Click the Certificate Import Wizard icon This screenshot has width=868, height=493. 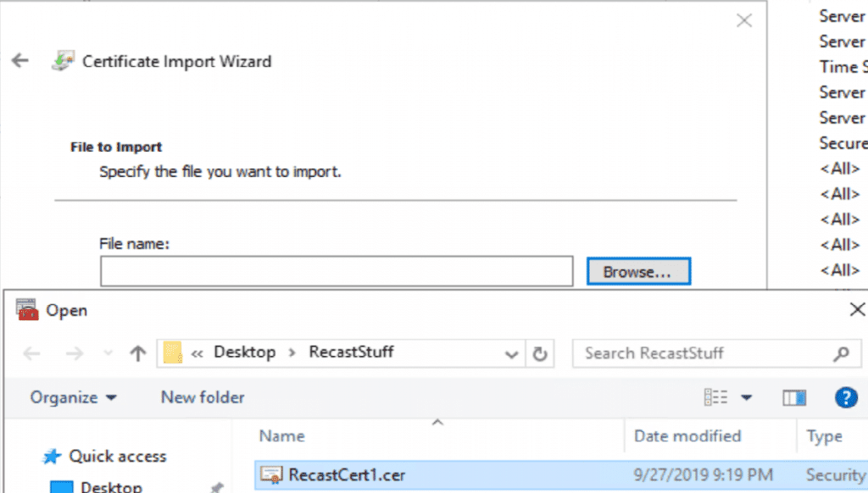pyautogui.click(x=64, y=61)
